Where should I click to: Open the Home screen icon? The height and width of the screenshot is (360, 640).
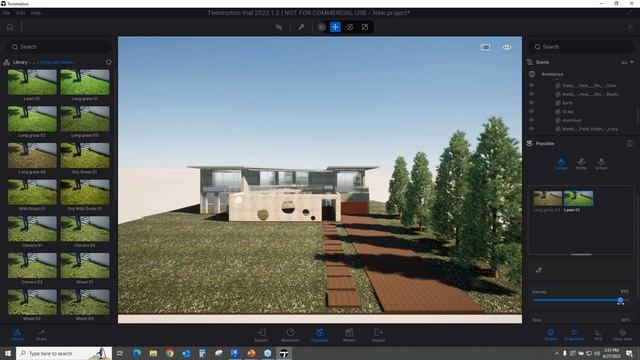pos(10,27)
